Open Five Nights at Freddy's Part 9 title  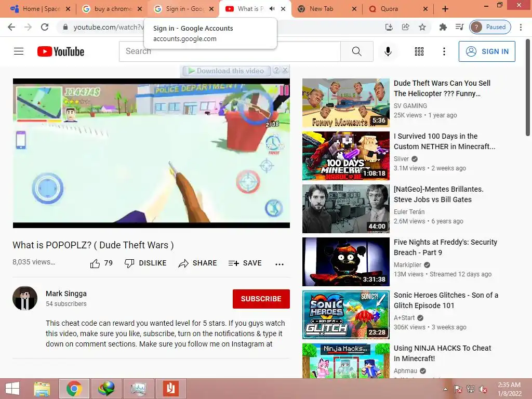445,247
